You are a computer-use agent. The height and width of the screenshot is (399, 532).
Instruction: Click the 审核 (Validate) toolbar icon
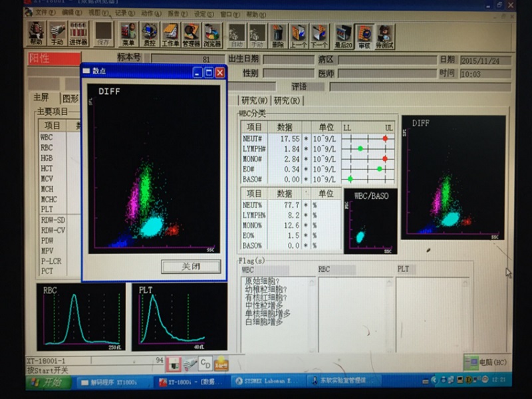[364, 33]
